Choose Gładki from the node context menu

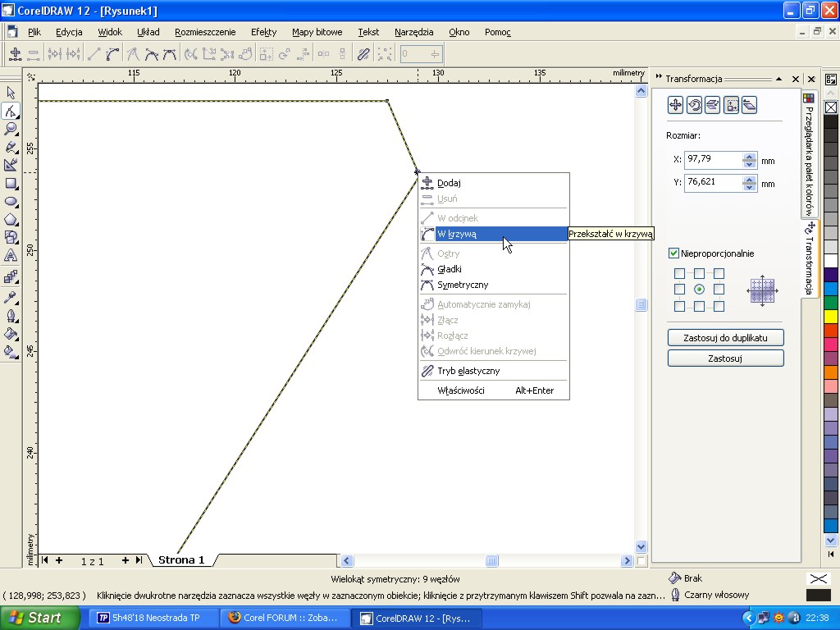click(449, 269)
